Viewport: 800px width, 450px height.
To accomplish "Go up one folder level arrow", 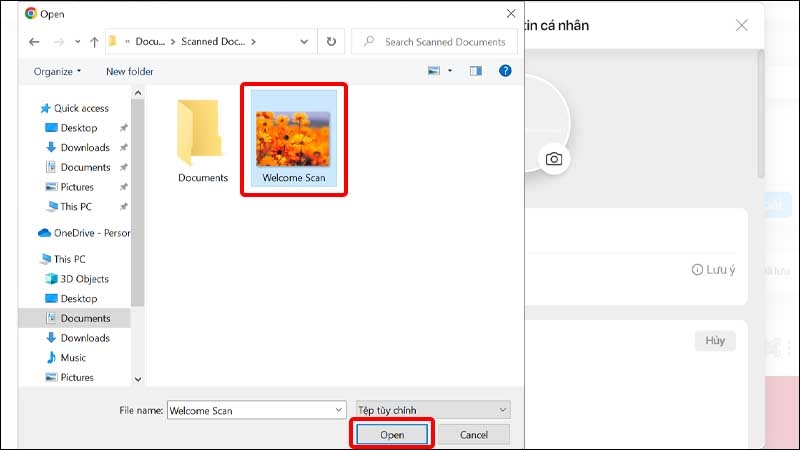I will pos(94,42).
